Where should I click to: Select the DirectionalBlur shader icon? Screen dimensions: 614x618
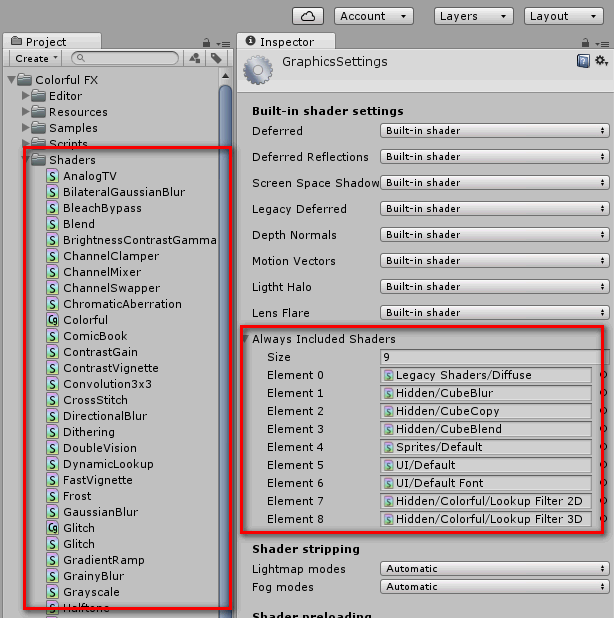click(52, 416)
